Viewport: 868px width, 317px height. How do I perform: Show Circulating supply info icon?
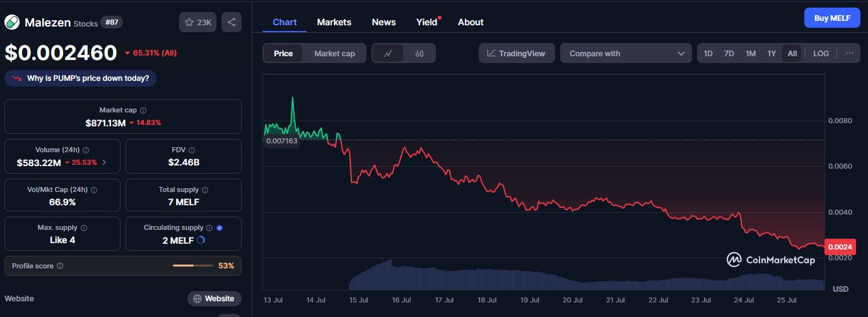[210, 227]
